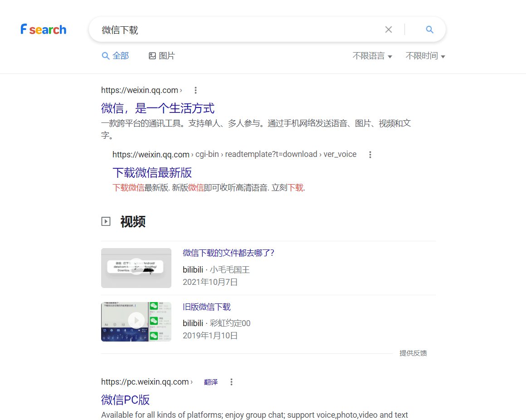Viewport: 526px width, 420px height.
Task: Open the 旧版微信下载 video link
Action: tap(207, 307)
